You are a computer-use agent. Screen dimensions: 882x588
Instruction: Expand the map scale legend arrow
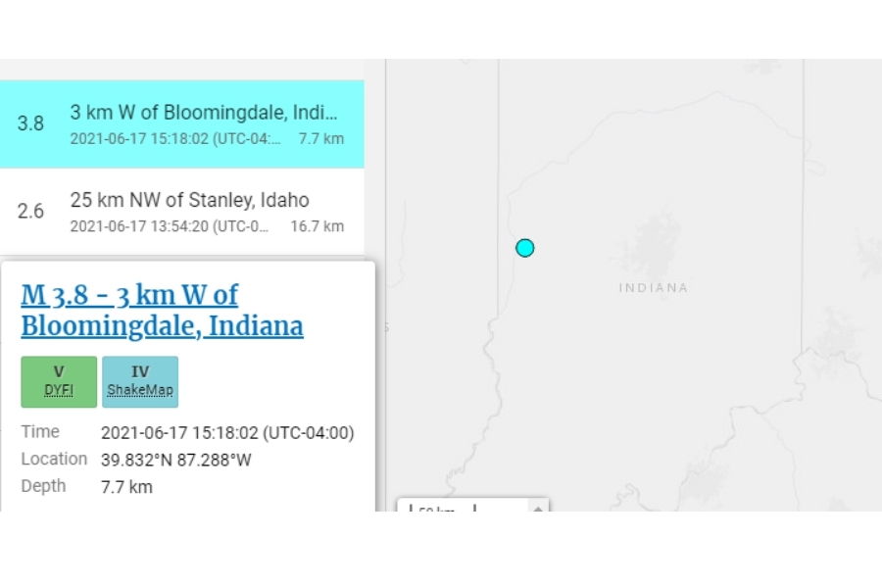pyautogui.click(x=538, y=509)
